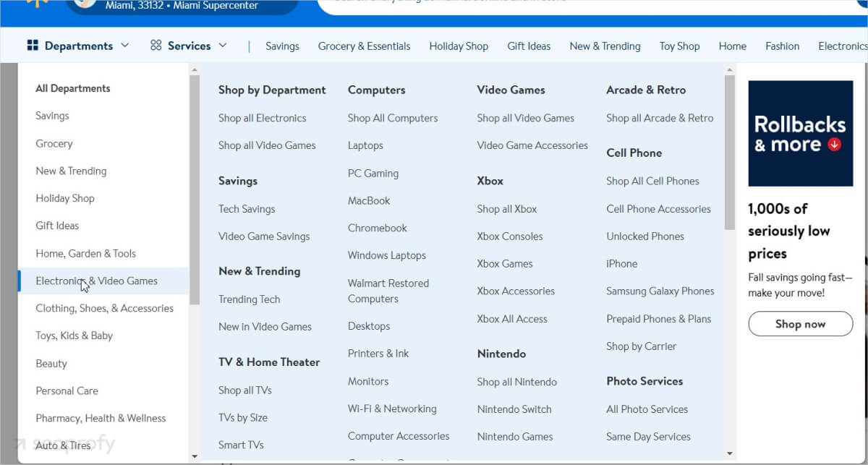Click Shop all Arcade & Retro link
This screenshot has height=465, width=868.
[x=660, y=118]
